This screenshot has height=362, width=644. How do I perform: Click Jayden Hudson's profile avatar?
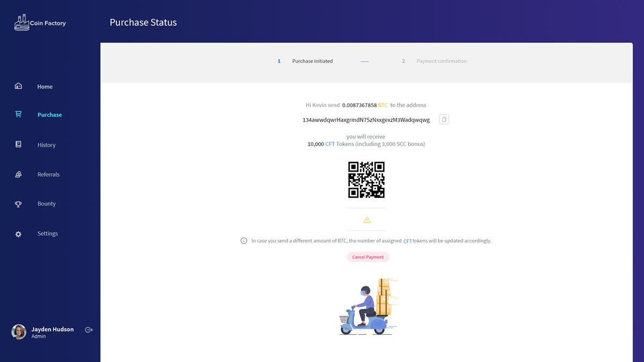pyautogui.click(x=18, y=332)
